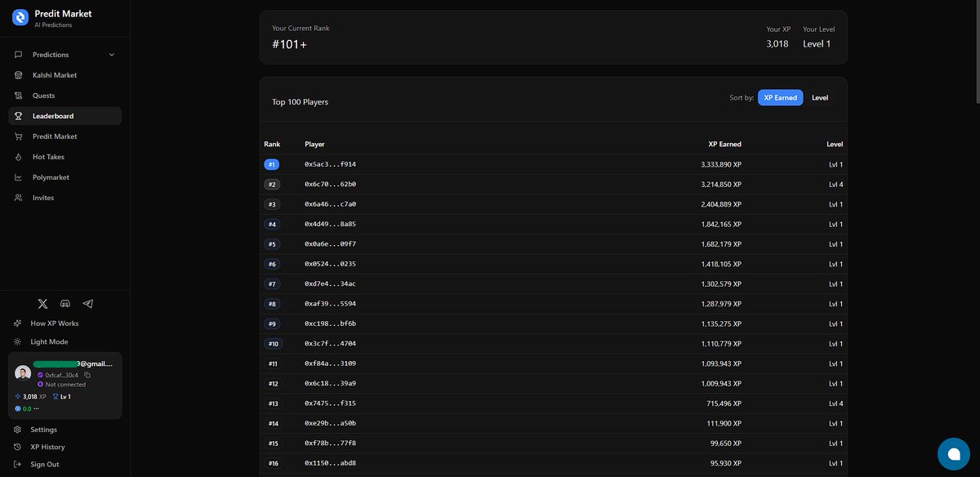Select player 0x5ac3...f914
This screenshot has width=980, height=477.
[x=330, y=164]
